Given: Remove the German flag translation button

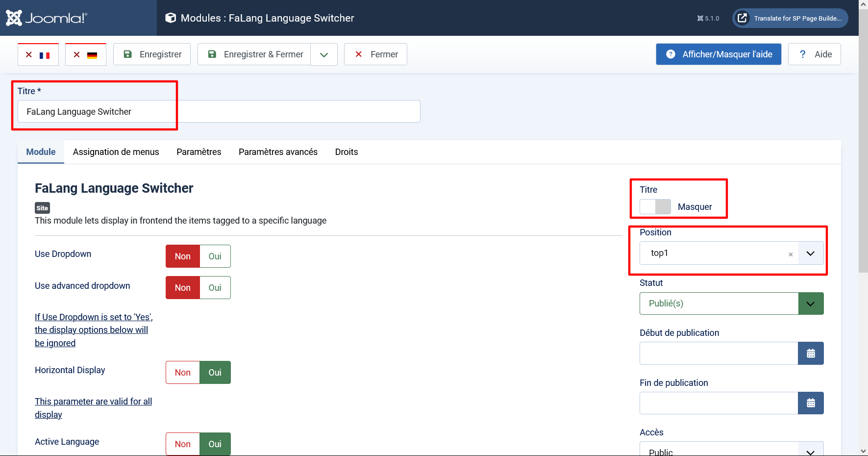Looking at the screenshot, I should point(86,54).
